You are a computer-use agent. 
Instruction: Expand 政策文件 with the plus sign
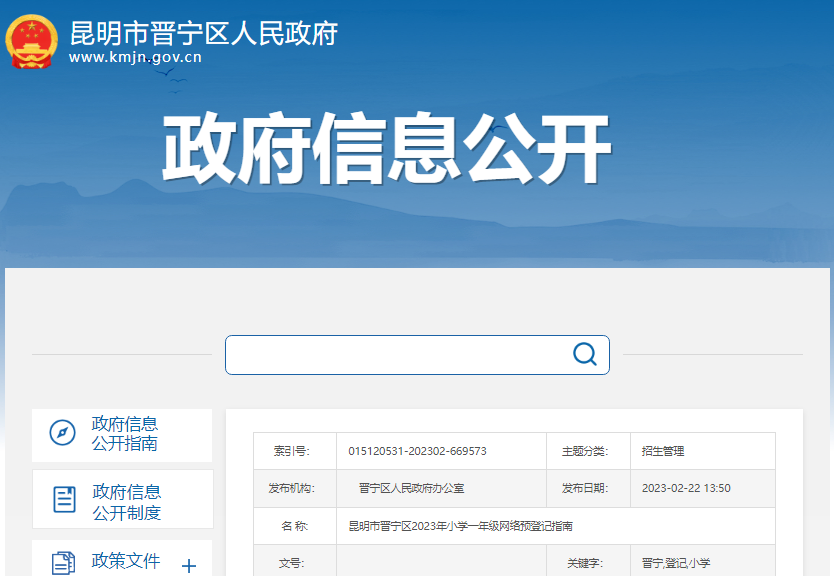[x=189, y=565]
